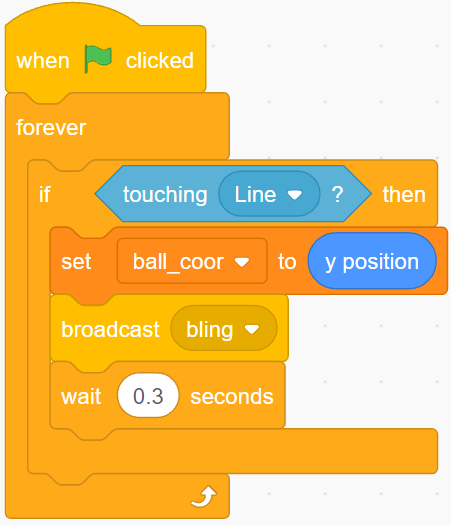Click the 'seconds' label in wait block
The height and width of the screenshot is (525, 451).
point(232,396)
